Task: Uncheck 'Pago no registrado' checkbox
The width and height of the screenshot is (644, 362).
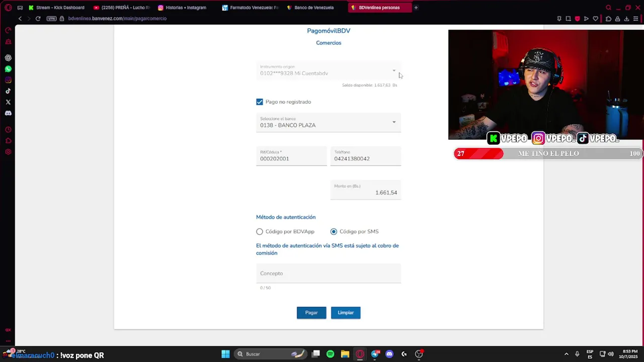Action: pyautogui.click(x=260, y=102)
